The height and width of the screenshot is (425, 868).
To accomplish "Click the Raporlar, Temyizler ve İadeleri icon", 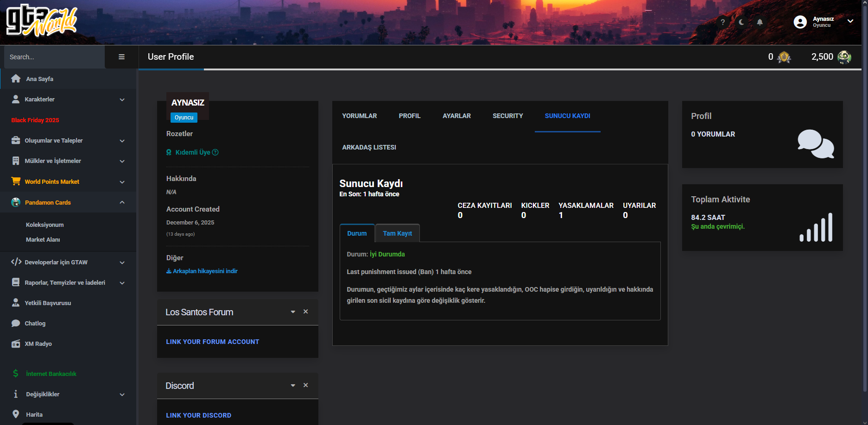I will [x=16, y=282].
